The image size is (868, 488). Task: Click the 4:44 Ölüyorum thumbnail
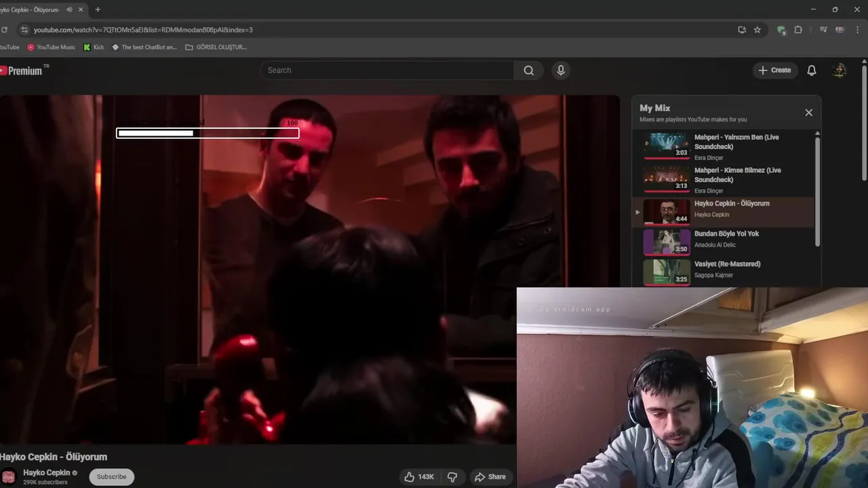coord(667,211)
